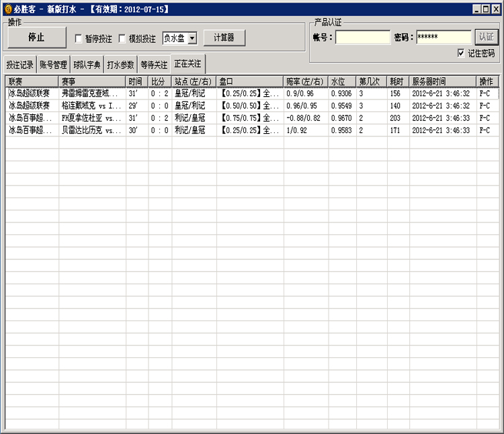This screenshot has width=504, height=434.
Task: Open the 负水盘 dropdown list
Action: pos(192,39)
